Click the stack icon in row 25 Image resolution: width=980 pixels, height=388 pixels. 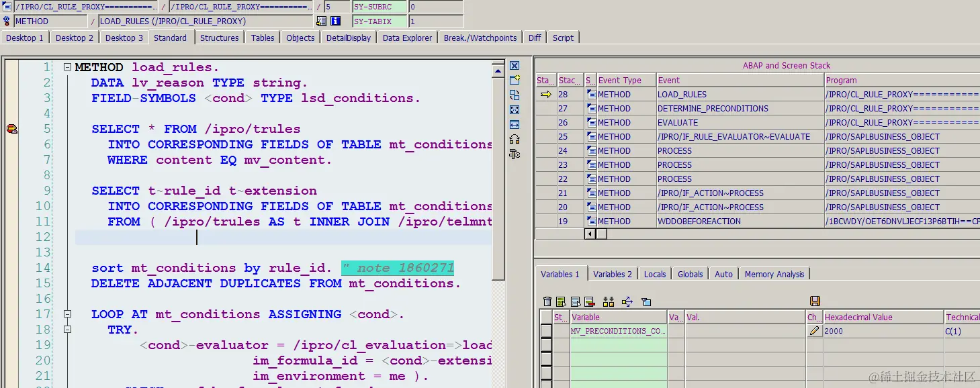[x=591, y=137]
